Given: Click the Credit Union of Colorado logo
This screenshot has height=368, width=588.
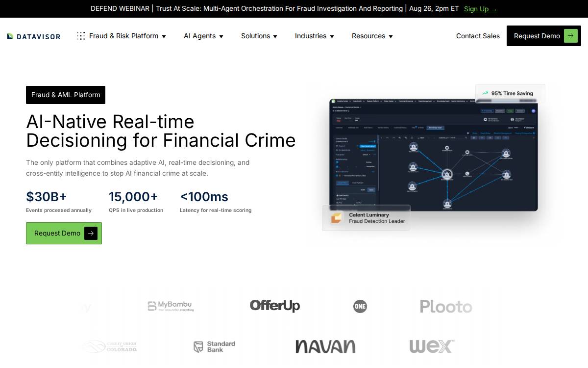Looking at the screenshot, I should tap(110, 347).
